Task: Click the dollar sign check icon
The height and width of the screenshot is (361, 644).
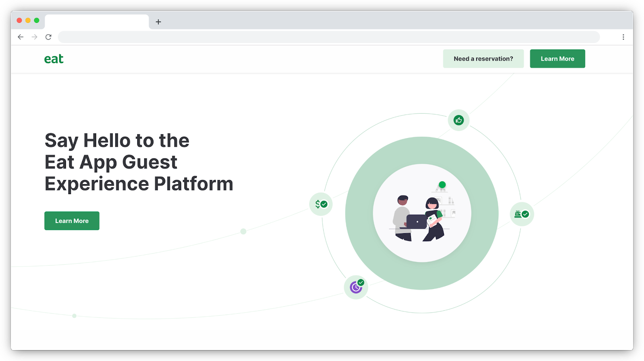Action: (321, 204)
